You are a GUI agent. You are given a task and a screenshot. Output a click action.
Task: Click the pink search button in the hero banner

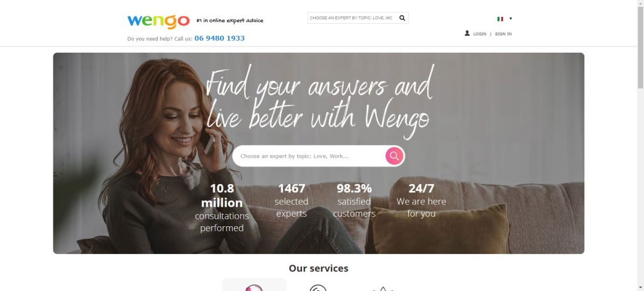(394, 156)
